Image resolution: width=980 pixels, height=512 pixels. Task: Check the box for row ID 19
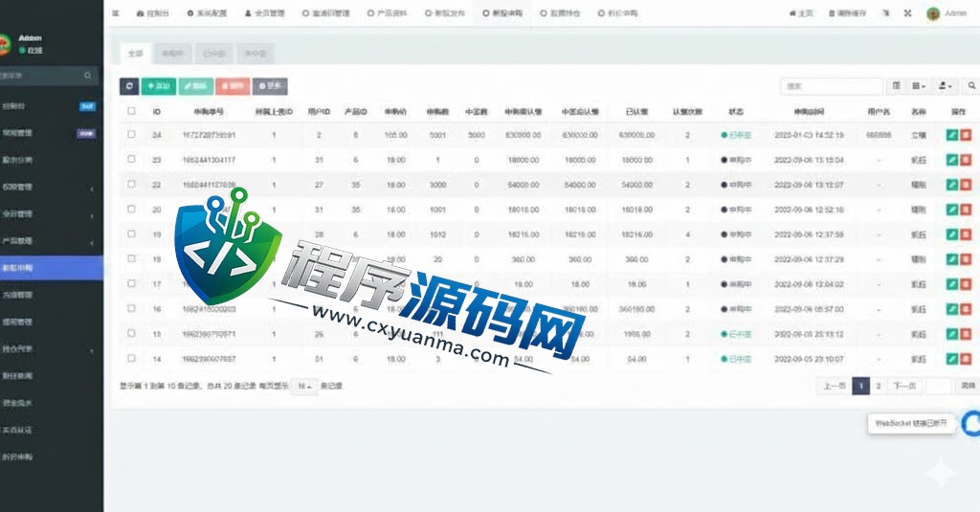click(131, 234)
